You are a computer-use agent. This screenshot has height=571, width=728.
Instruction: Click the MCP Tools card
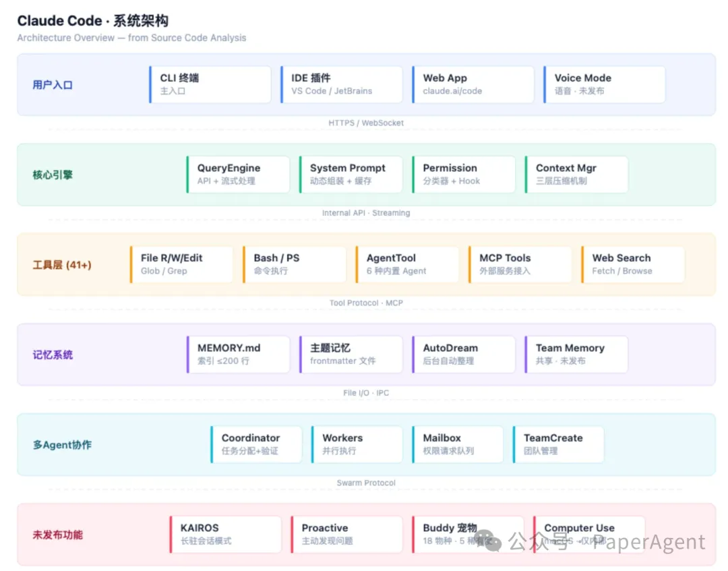(x=520, y=265)
